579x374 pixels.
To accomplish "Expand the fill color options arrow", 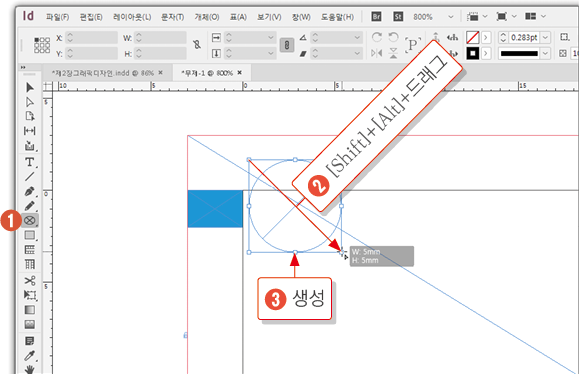I will tap(486, 37).
